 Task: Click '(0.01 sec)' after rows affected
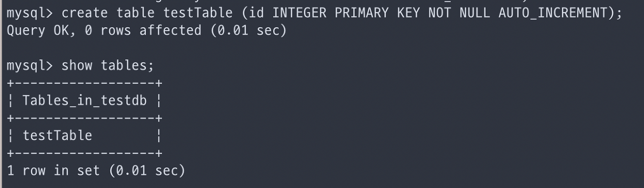pyautogui.click(x=249, y=31)
